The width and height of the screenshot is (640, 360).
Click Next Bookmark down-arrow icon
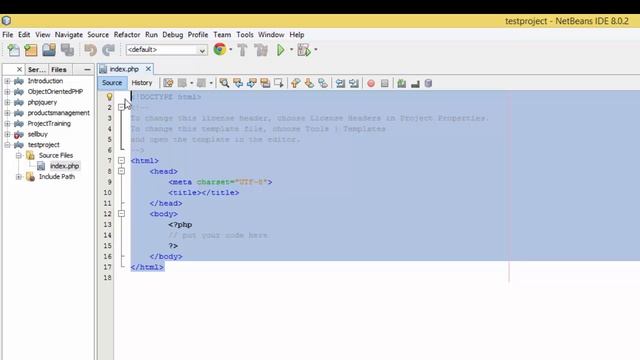(309, 83)
